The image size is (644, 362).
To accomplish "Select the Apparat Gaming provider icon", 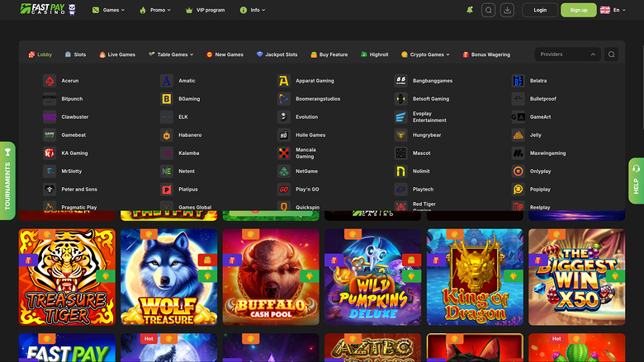I will pos(284,81).
